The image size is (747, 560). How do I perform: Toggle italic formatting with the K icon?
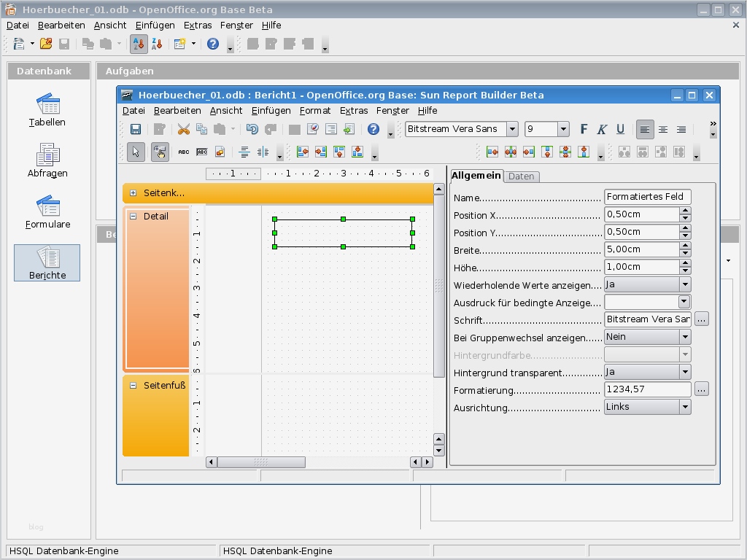click(x=601, y=129)
